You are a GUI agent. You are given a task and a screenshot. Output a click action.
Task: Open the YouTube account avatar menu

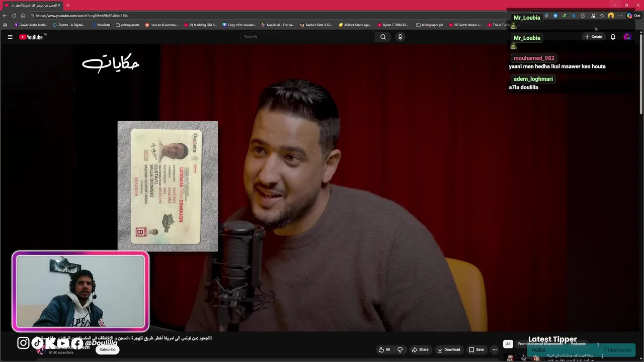point(627,37)
